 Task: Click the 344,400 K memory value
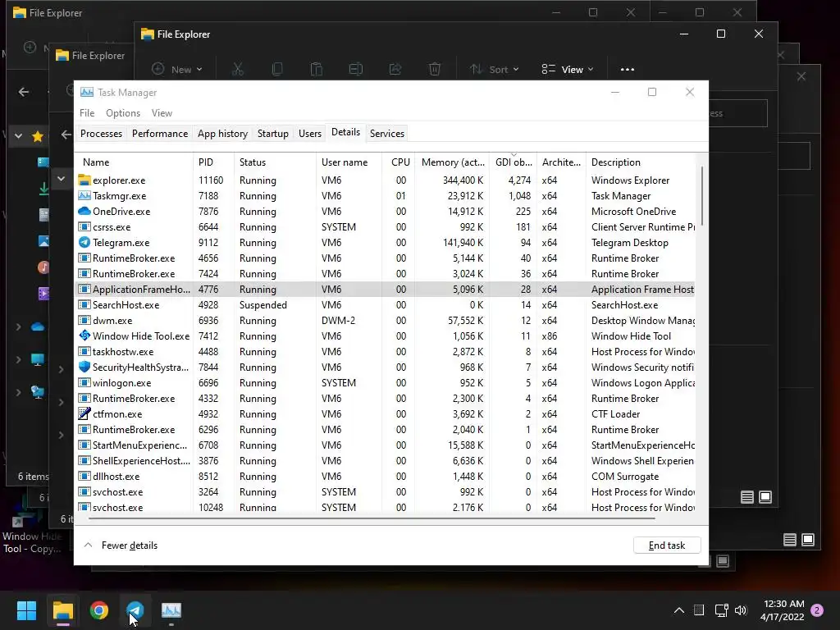coord(463,180)
